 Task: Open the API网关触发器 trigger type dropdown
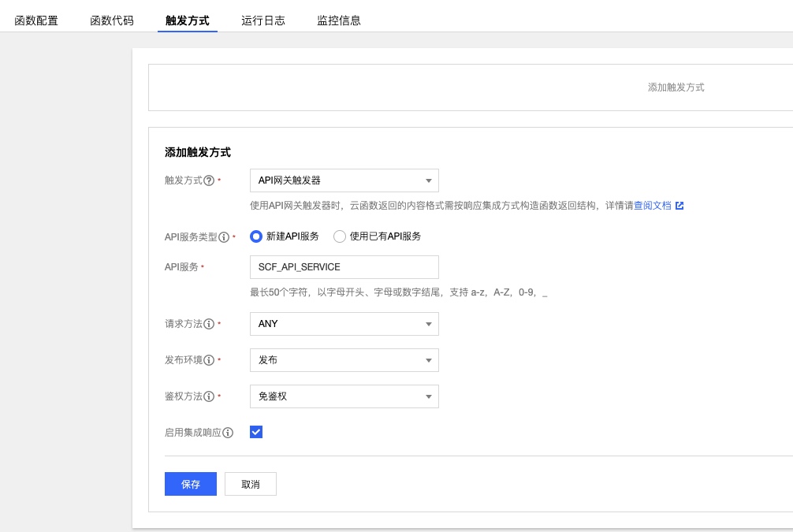(344, 180)
